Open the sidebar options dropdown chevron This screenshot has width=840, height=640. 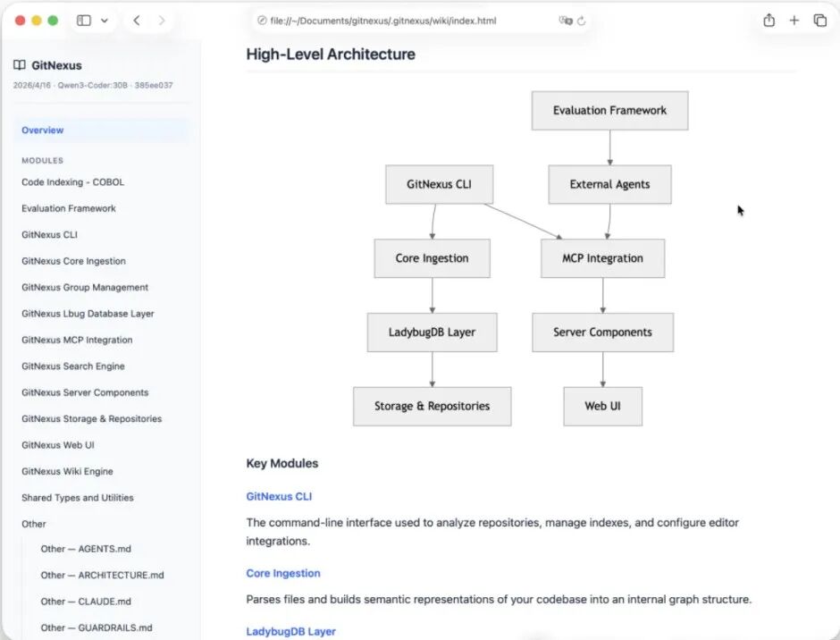click(105, 21)
